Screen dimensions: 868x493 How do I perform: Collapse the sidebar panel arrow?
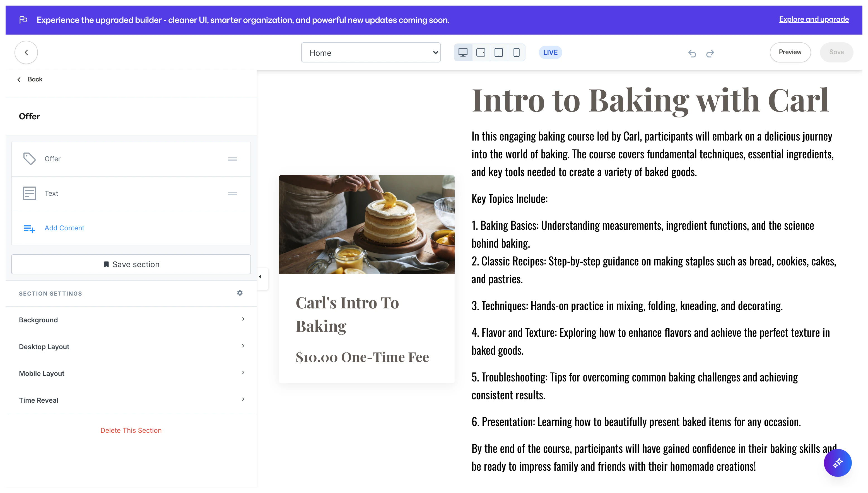[260, 277]
